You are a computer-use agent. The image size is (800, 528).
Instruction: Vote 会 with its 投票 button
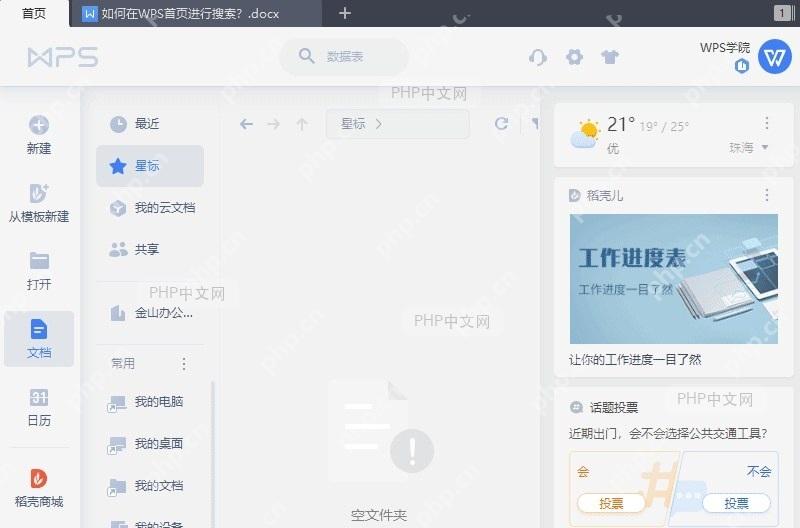coord(611,504)
